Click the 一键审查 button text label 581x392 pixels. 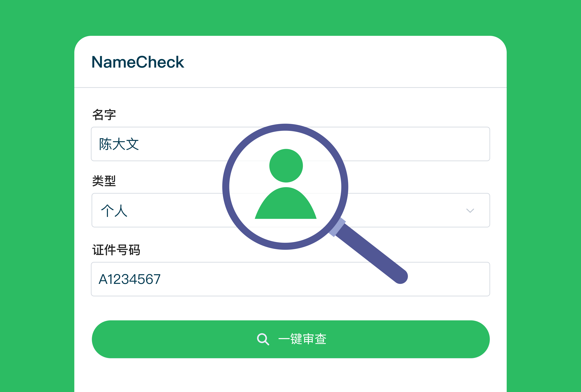[x=302, y=339]
